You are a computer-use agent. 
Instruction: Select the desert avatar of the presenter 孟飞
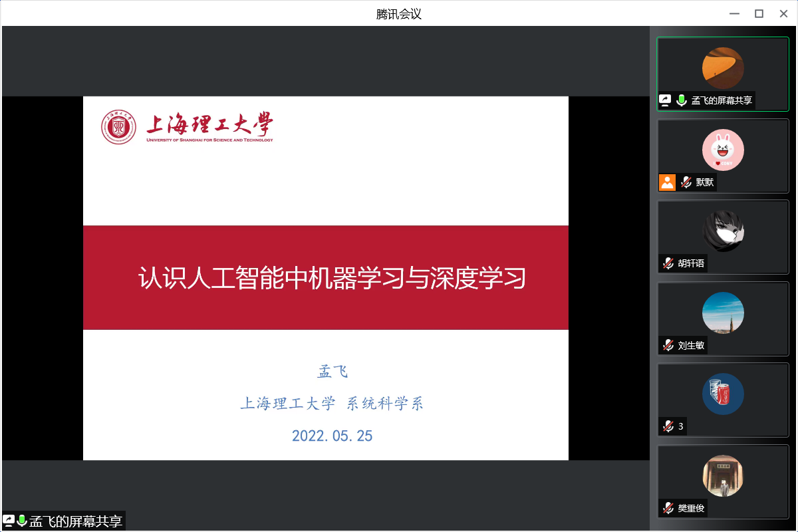(723, 68)
